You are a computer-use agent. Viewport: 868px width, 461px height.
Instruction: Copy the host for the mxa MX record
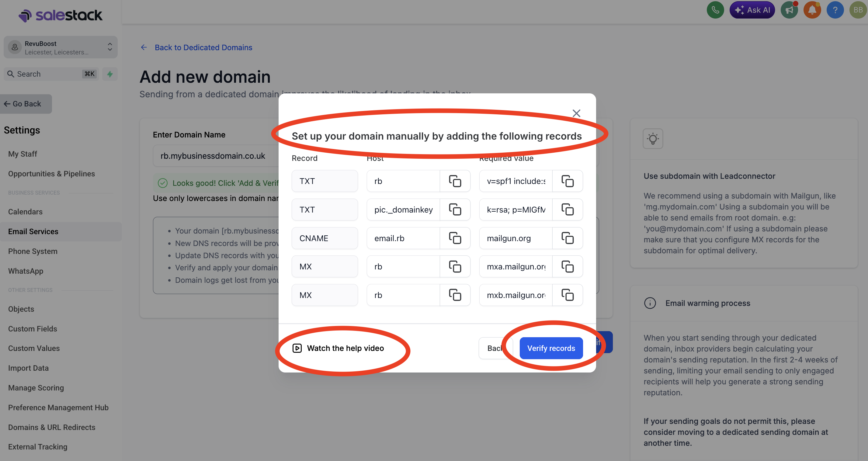(x=455, y=267)
